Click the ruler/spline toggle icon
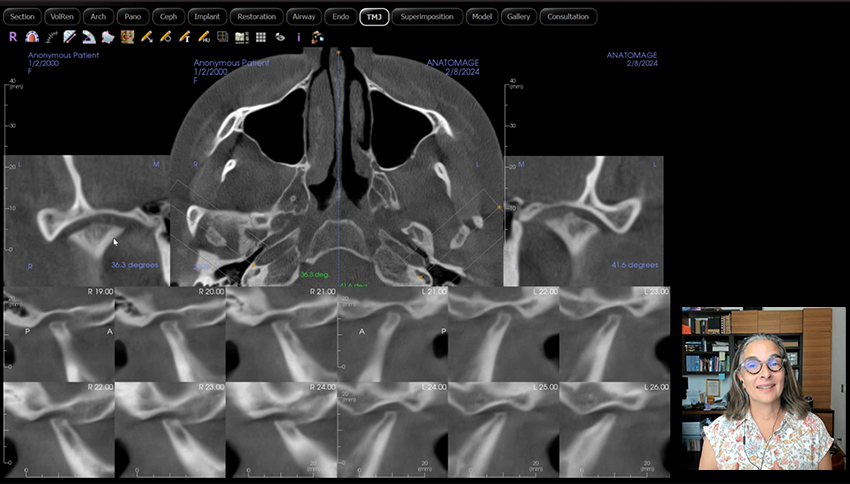 (x=51, y=37)
